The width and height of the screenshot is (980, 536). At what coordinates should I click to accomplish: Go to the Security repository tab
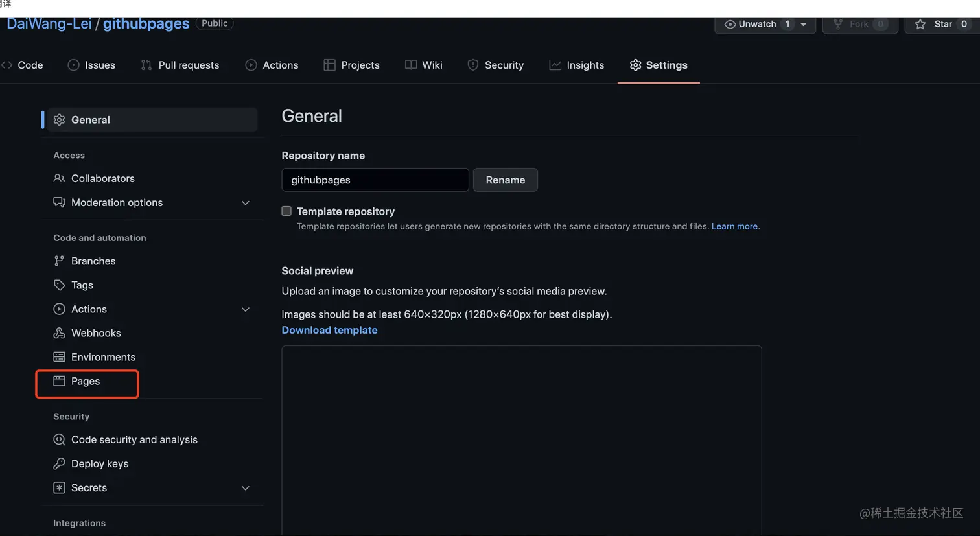(x=496, y=65)
